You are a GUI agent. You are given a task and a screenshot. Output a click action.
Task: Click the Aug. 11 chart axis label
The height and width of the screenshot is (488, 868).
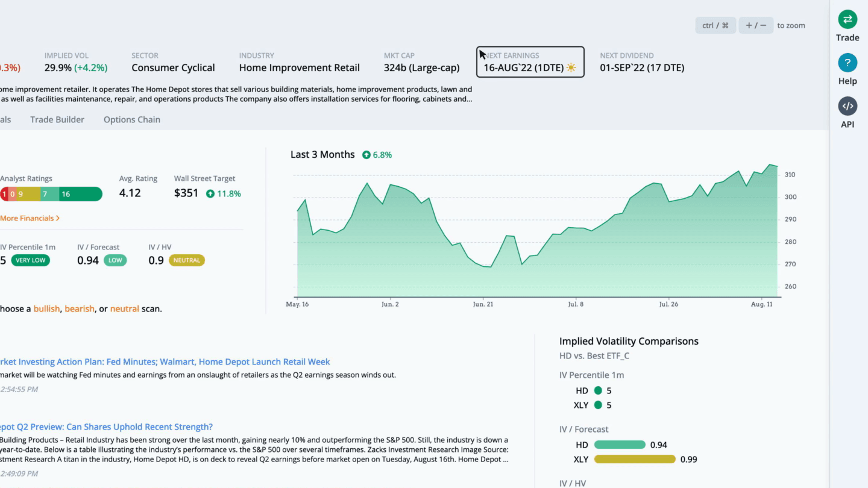point(762,304)
